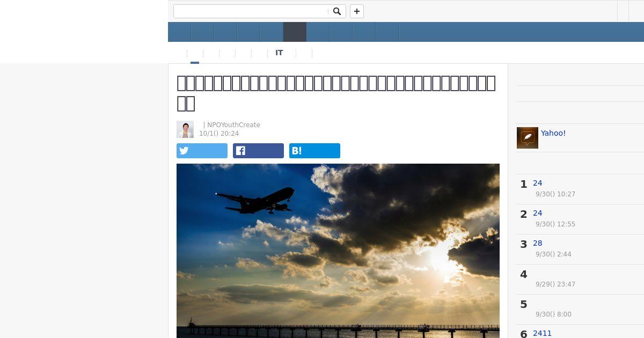Image resolution: width=644 pixels, height=338 pixels.
Task: Open the rank 3 article titled 28
Action: [537, 243]
